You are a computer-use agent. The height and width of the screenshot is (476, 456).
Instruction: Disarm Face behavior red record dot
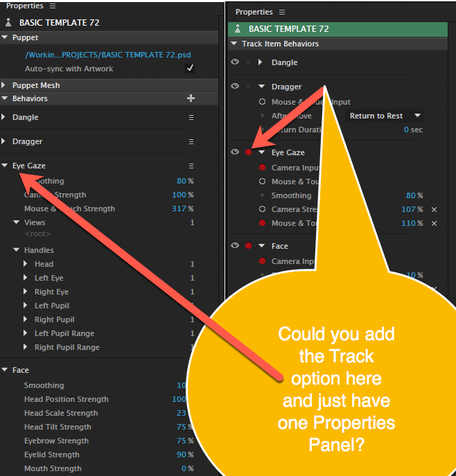tap(248, 245)
